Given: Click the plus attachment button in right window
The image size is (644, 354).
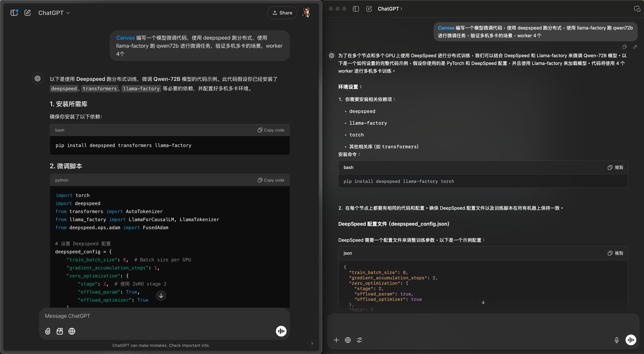Looking at the screenshot, I should pyautogui.click(x=336, y=340).
